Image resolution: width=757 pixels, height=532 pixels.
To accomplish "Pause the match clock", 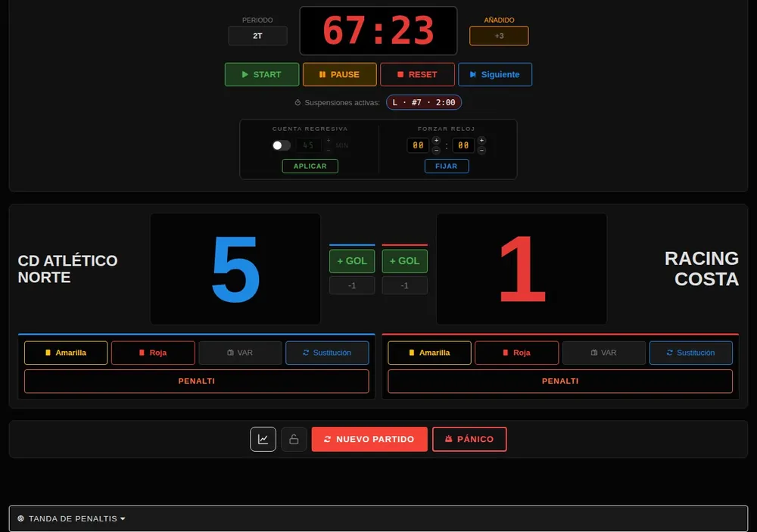I will click(339, 74).
